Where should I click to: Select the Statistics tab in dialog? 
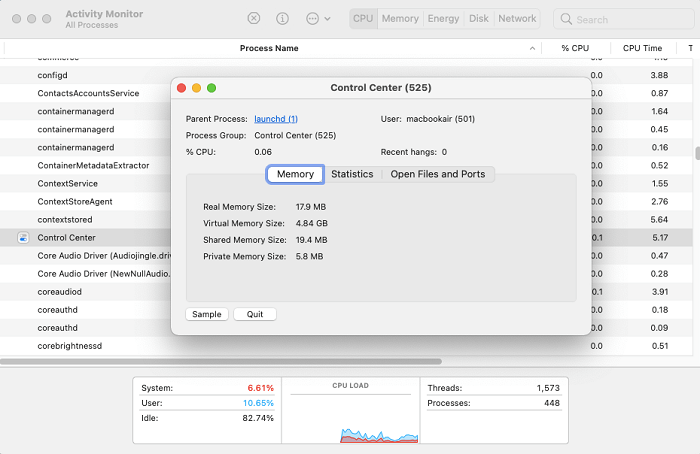(x=352, y=174)
